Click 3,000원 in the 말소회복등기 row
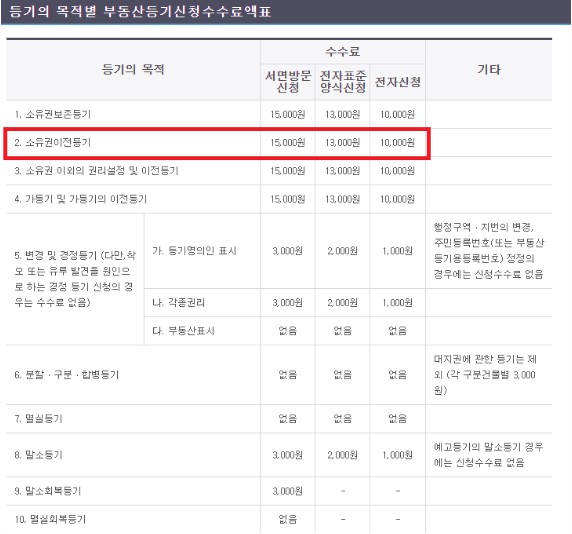Image resolution: width=572 pixels, height=534 pixels. coord(288,491)
